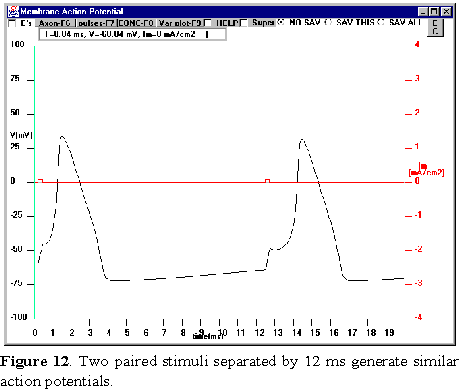Viewport: 460px width, 392px height.
Task: Click the second stimulus pulse near 12.5 ms
Action: [267, 181]
